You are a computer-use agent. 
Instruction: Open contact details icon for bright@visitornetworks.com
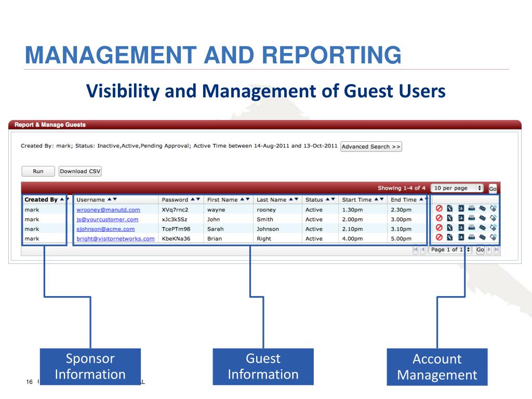point(461,237)
